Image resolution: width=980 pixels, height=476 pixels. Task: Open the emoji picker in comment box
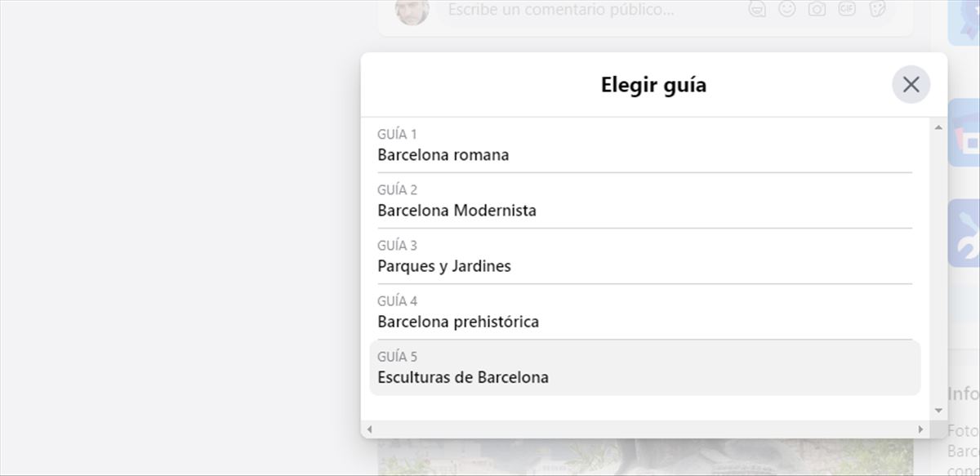point(786,9)
